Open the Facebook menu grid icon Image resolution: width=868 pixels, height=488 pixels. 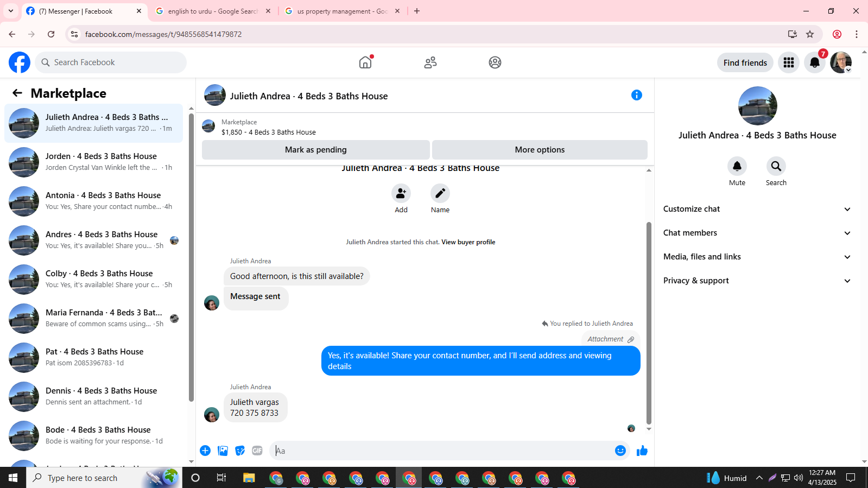tap(789, 62)
